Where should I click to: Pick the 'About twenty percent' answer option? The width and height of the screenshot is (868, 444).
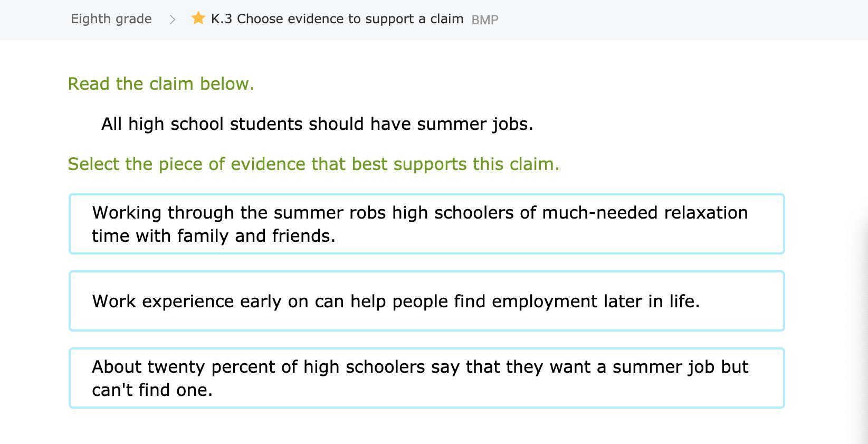point(426,378)
